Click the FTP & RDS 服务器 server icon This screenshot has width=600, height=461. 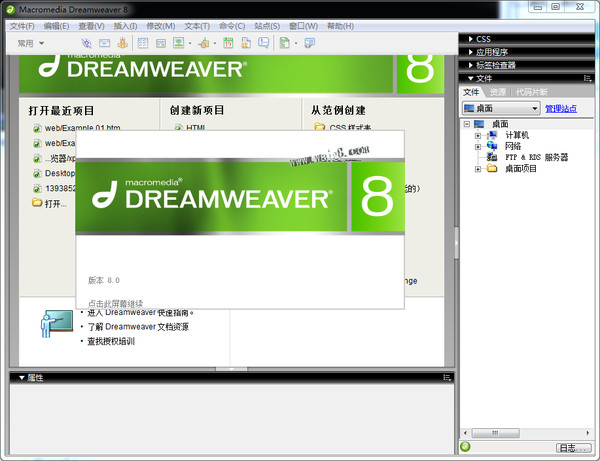[492, 157]
